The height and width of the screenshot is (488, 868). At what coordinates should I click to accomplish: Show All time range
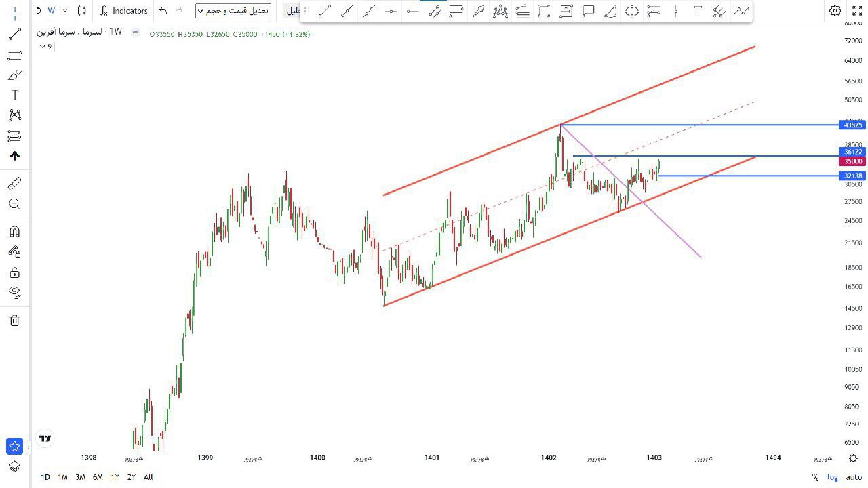click(148, 477)
